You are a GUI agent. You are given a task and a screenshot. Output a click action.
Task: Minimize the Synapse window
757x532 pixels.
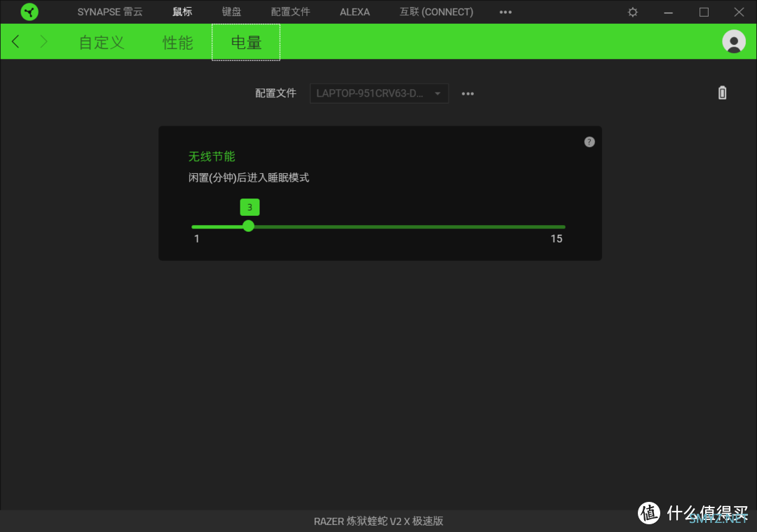[668, 12]
